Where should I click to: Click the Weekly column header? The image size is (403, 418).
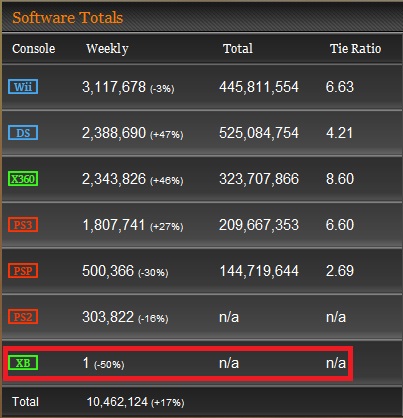pos(107,49)
